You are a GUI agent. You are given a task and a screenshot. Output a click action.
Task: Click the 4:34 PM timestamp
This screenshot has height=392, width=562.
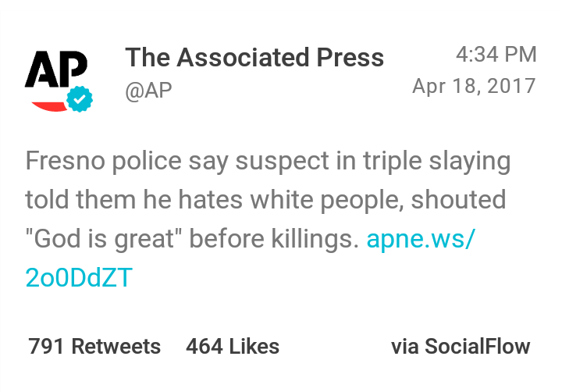click(x=496, y=55)
